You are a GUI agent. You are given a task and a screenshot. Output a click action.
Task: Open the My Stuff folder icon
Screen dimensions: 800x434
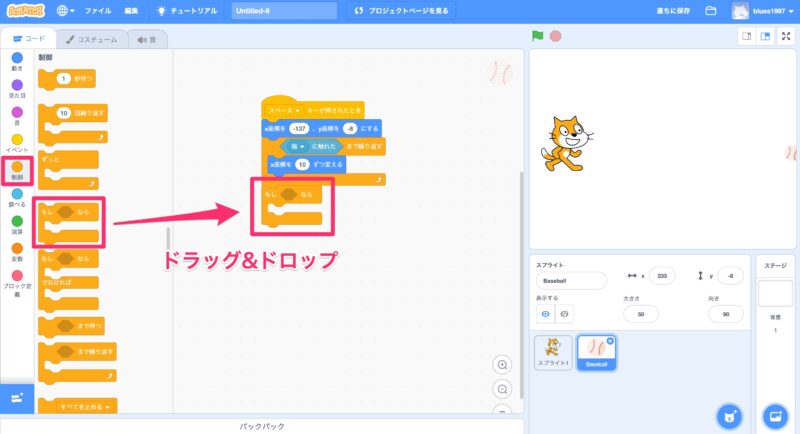(x=711, y=11)
